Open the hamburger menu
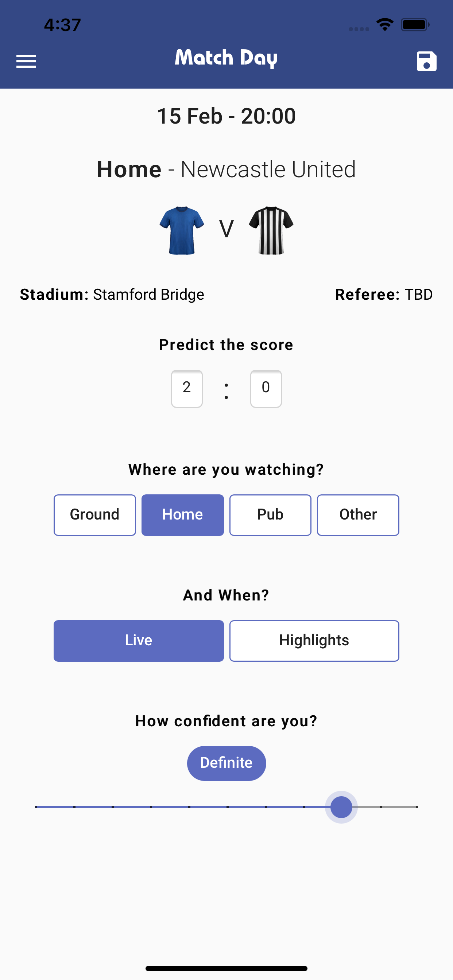This screenshot has width=453, height=980. click(x=26, y=61)
